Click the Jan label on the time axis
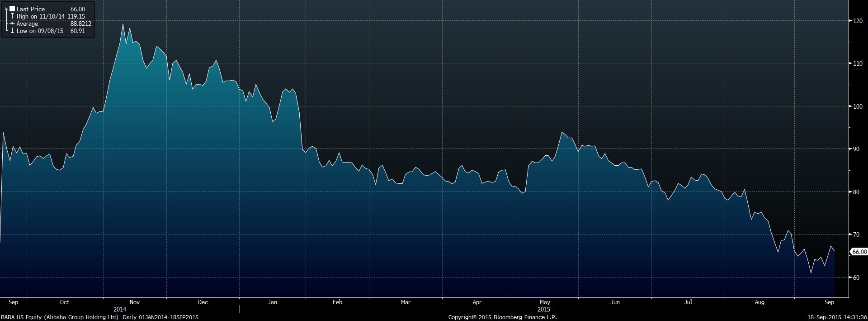Image resolution: width=868 pixels, height=321 pixels. point(272,302)
